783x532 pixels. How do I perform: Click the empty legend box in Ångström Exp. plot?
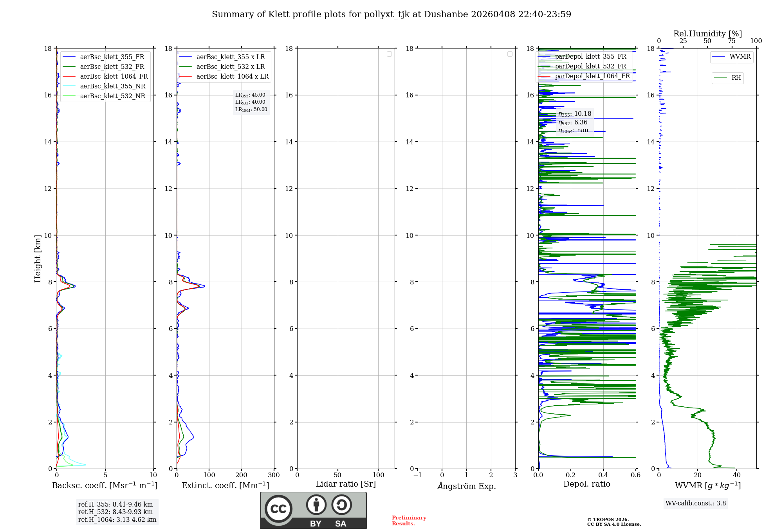click(x=510, y=54)
